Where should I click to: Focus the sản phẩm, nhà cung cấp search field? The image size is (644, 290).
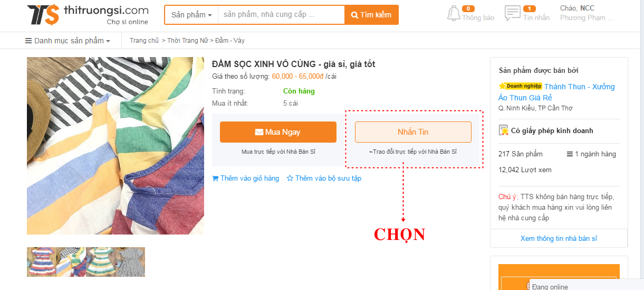[281, 15]
